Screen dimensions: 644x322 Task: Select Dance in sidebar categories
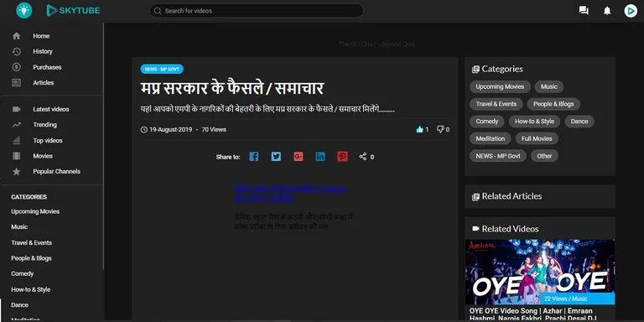[20, 305]
